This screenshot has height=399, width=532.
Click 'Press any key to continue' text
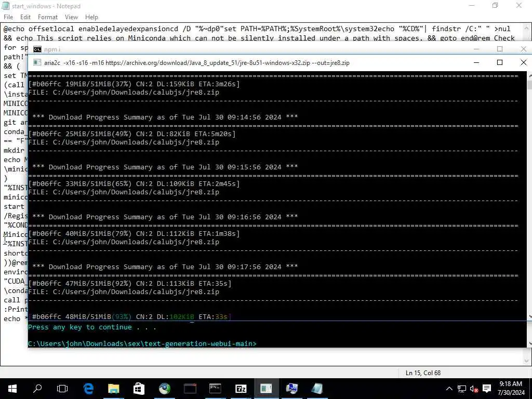click(x=92, y=327)
